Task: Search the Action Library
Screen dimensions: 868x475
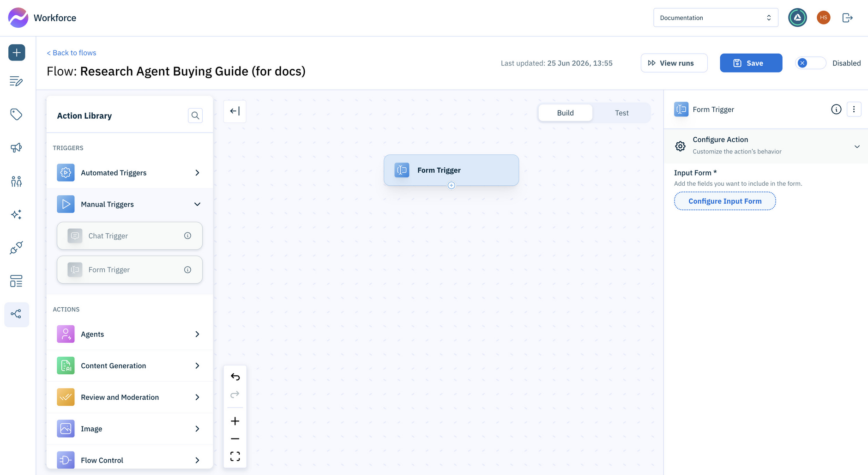Action: (x=195, y=116)
